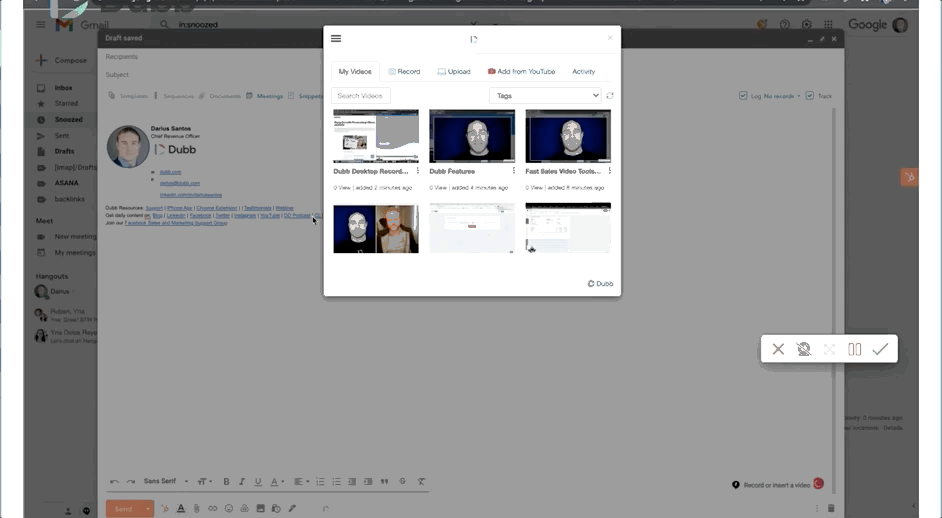Open the text color dropdown
The height and width of the screenshot is (518, 942).
click(x=276, y=481)
